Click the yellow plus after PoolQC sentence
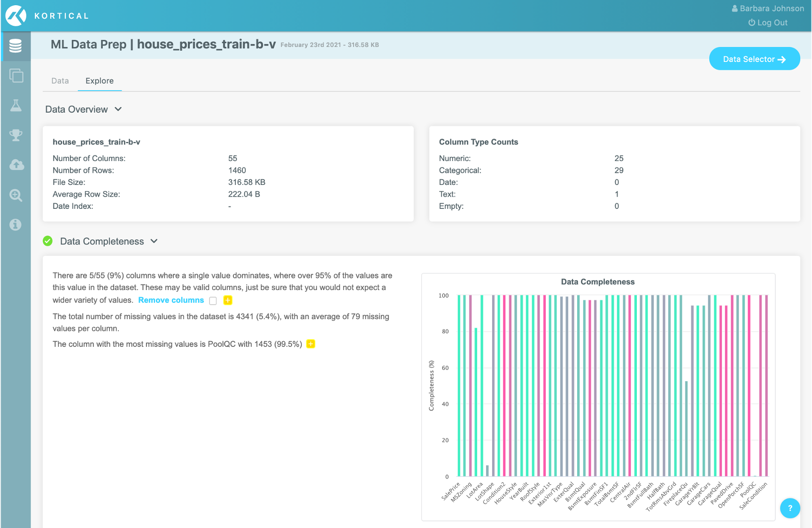 pyautogui.click(x=311, y=344)
